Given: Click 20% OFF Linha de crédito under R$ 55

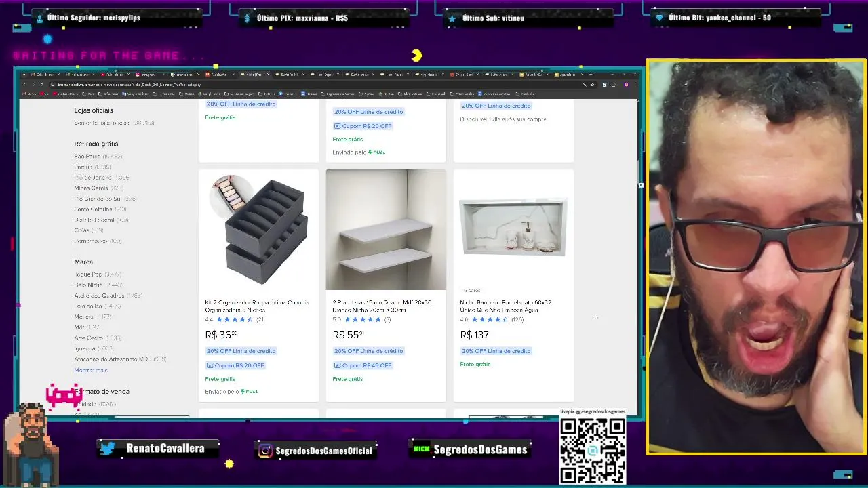Looking at the screenshot, I should pyautogui.click(x=368, y=351).
